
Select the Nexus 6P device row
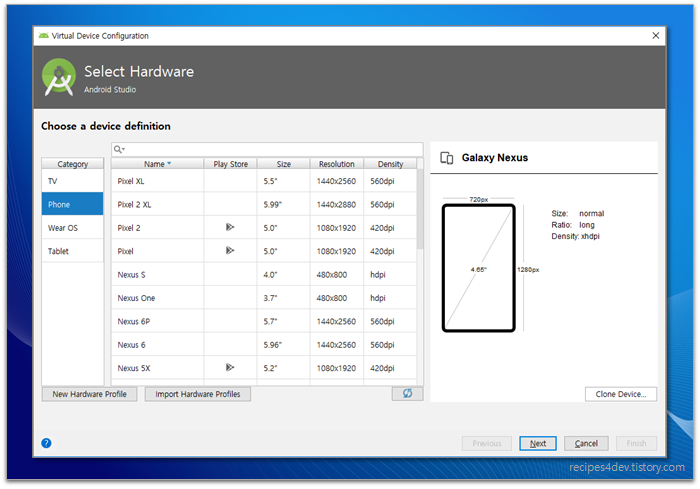[264, 321]
